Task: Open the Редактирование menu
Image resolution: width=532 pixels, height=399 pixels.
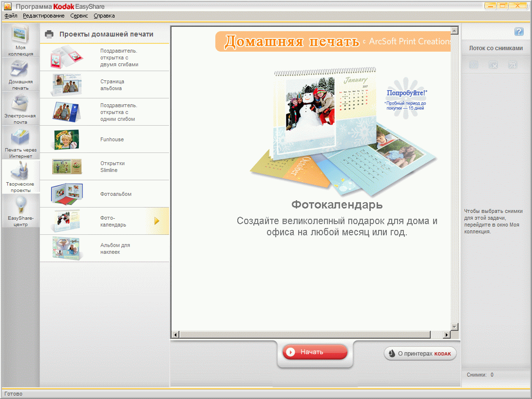Action: [43, 16]
